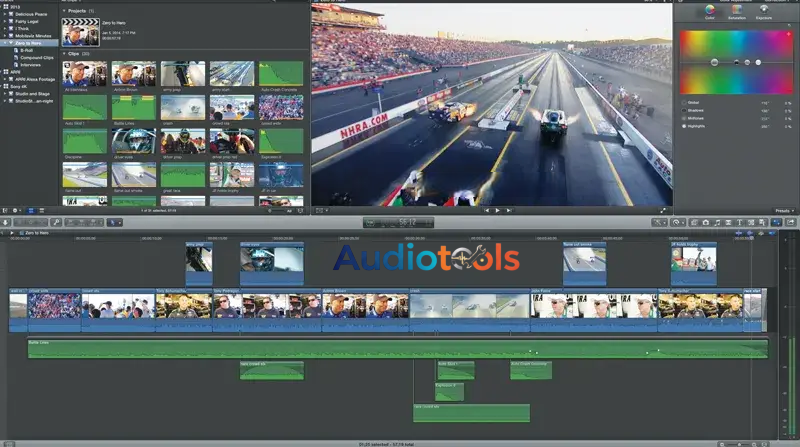Toggle solo selected clips button
Viewport: 800px width, 447px height.
[761, 233]
